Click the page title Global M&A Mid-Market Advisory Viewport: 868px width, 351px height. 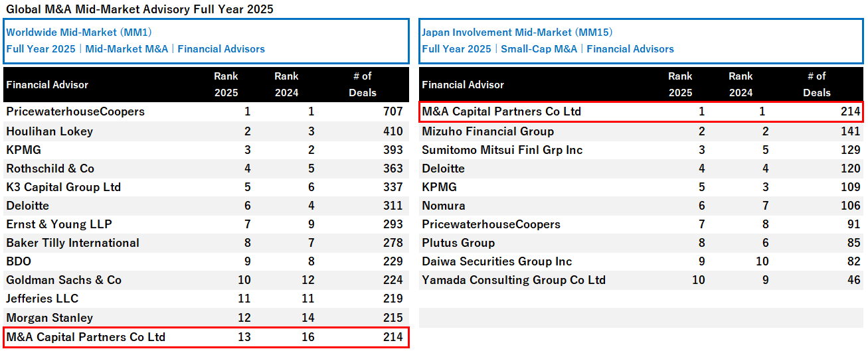pyautogui.click(x=139, y=9)
